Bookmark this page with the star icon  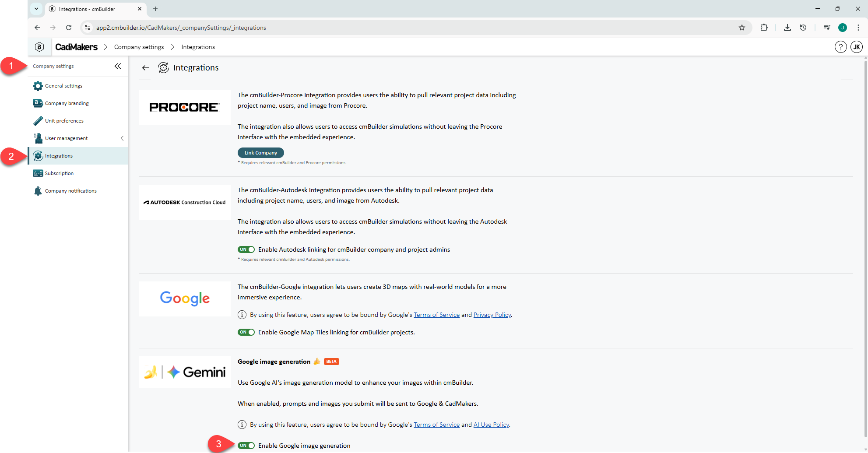742,28
